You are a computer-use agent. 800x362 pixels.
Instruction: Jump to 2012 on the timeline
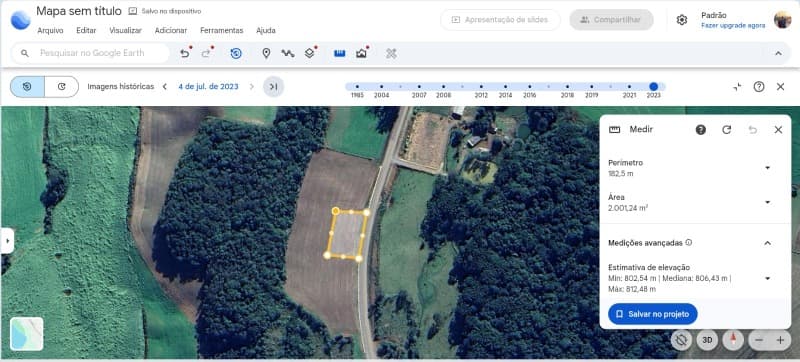(x=481, y=87)
